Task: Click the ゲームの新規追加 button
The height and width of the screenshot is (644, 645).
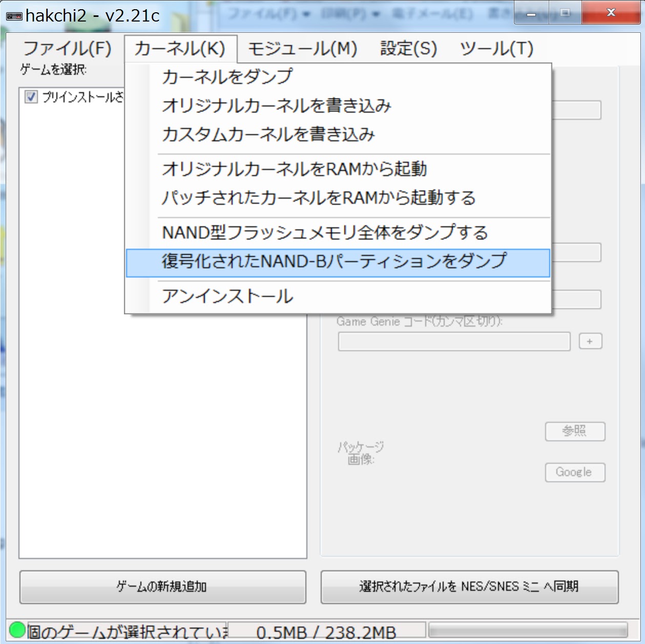Action: (163, 587)
